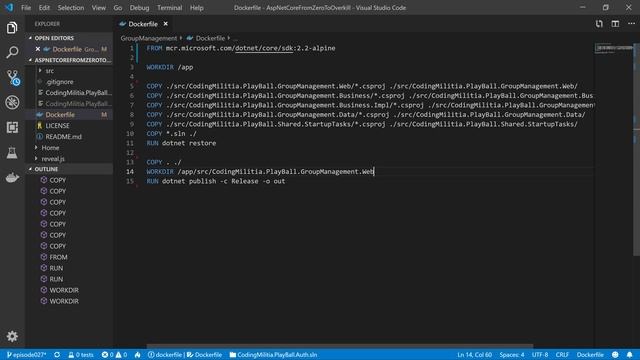The width and height of the screenshot is (640, 360).
Task: Open errors and warnings count
Action: [x=114, y=355]
